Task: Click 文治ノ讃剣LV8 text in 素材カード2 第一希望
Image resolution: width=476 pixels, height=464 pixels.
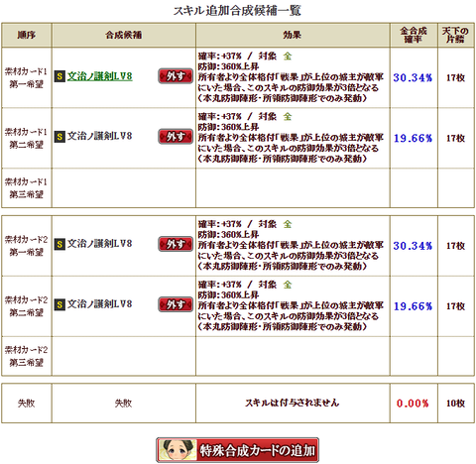Action: click(x=100, y=244)
